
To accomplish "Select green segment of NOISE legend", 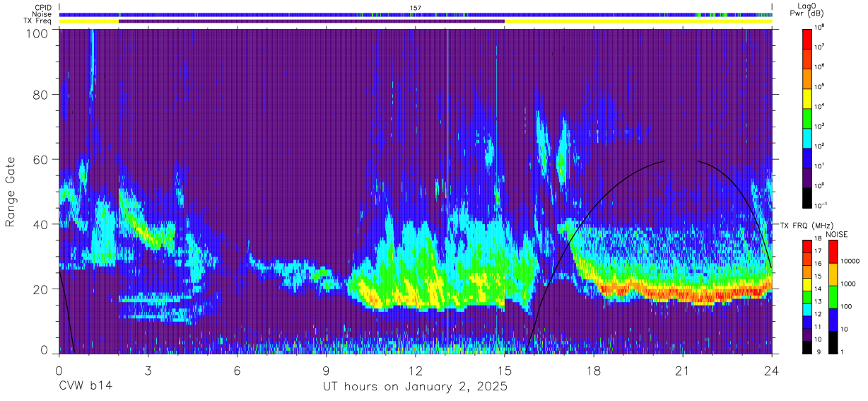I will (x=832, y=297).
